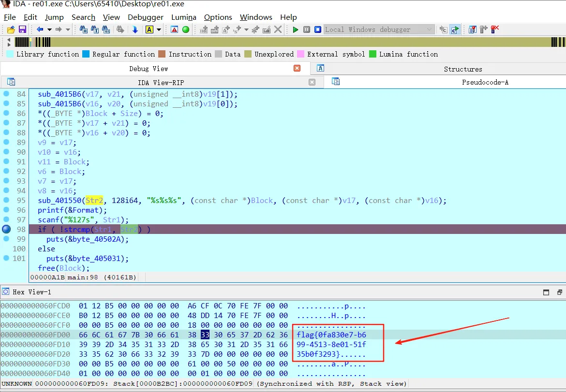Click the navigation band left arrow

[x=9, y=39]
